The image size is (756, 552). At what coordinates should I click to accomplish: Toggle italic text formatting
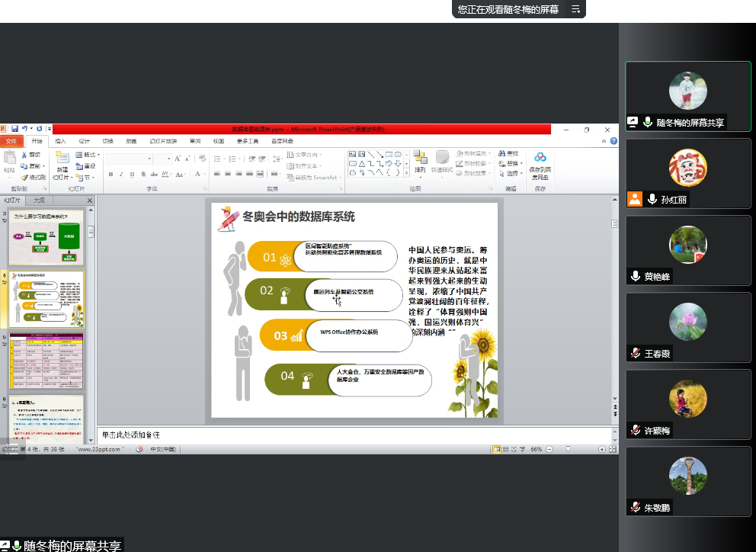click(121, 174)
